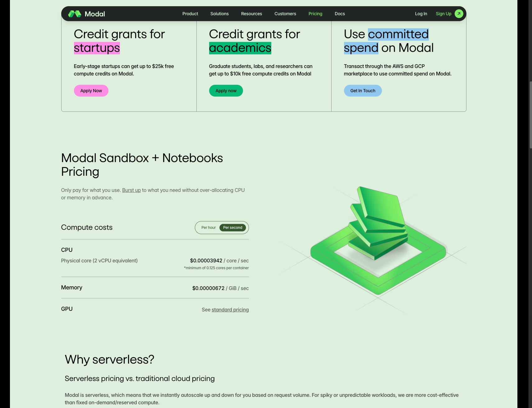Click the highlighted word 'startups'

[x=97, y=48]
